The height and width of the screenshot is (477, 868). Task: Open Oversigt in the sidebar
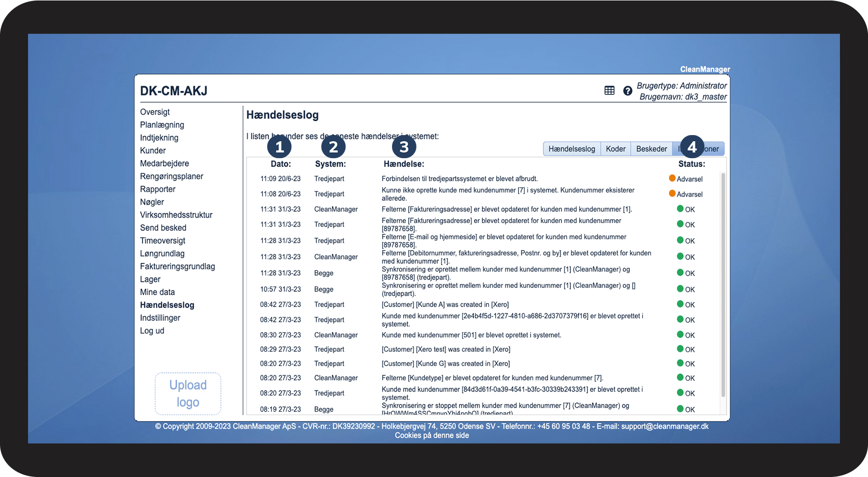click(x=155, y=112)
